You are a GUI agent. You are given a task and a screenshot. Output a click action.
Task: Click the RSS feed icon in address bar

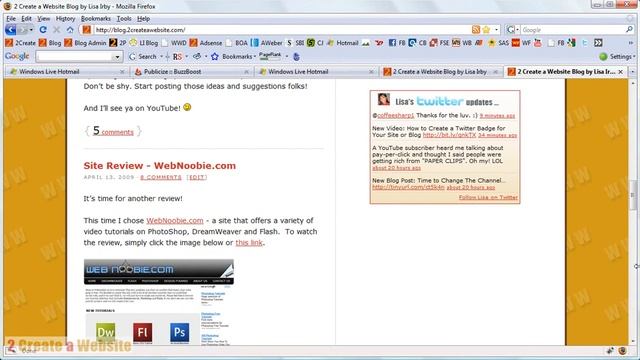[476, 30]
